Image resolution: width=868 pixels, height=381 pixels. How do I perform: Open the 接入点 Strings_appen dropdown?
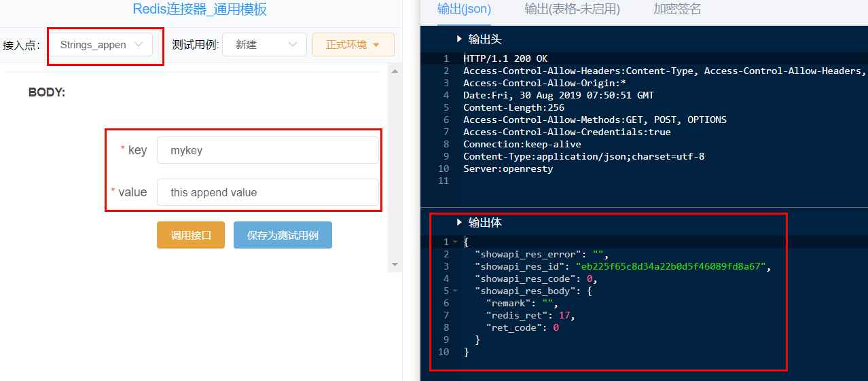[101, 45]
